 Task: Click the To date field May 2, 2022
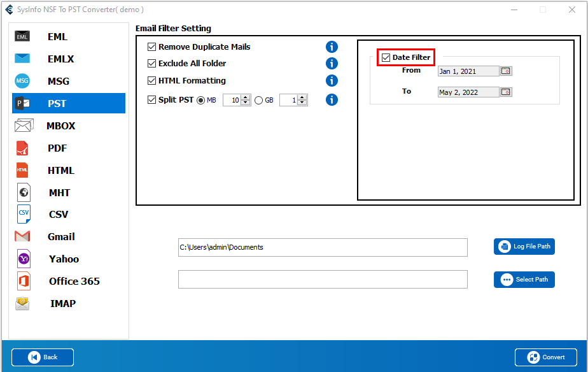pos(468,92)
